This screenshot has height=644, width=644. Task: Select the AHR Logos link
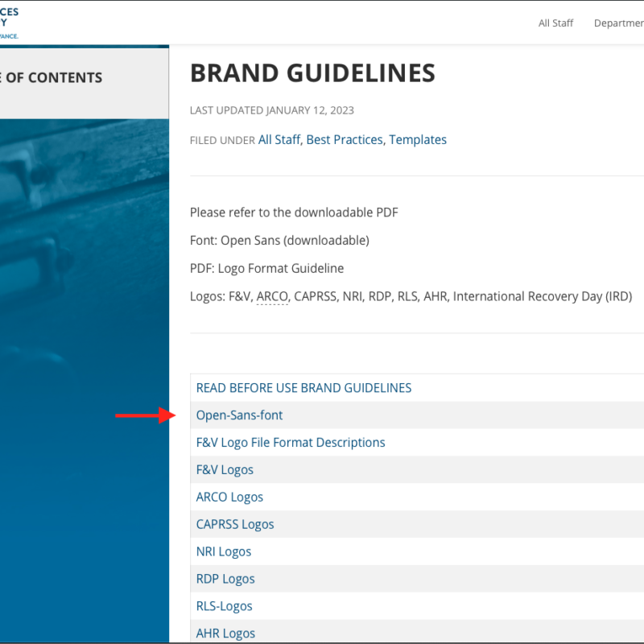225,634
